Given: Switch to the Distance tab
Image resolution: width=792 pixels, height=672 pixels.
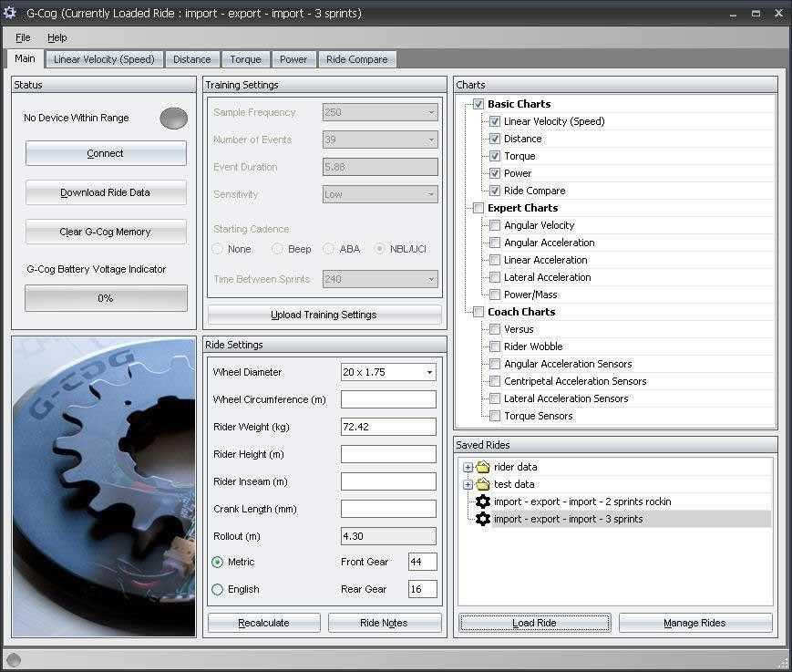Looking at the screenshot, I should (192, 59).
